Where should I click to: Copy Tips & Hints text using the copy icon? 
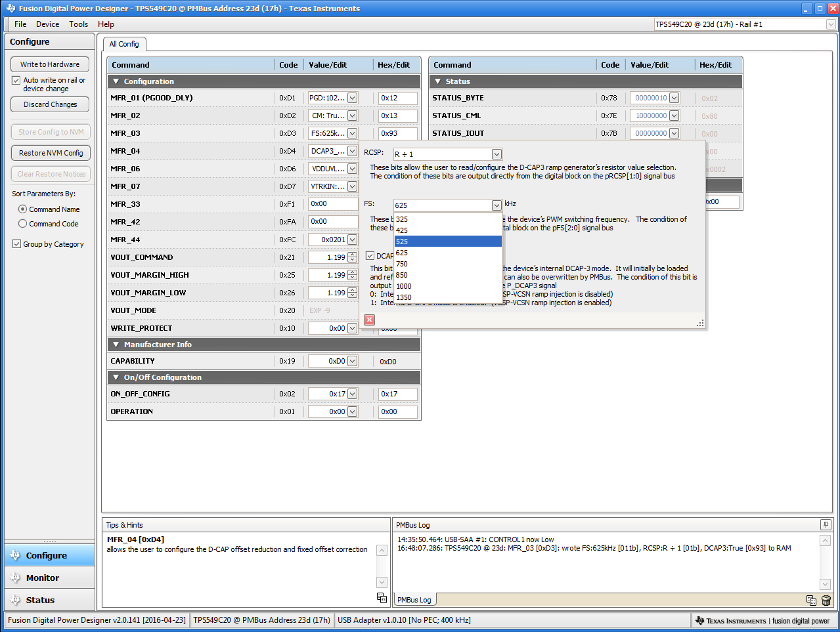(x=382, y=597)
